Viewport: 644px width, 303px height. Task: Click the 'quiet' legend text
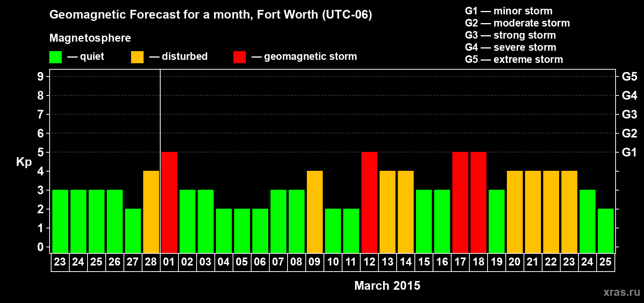tap(92, 57)
